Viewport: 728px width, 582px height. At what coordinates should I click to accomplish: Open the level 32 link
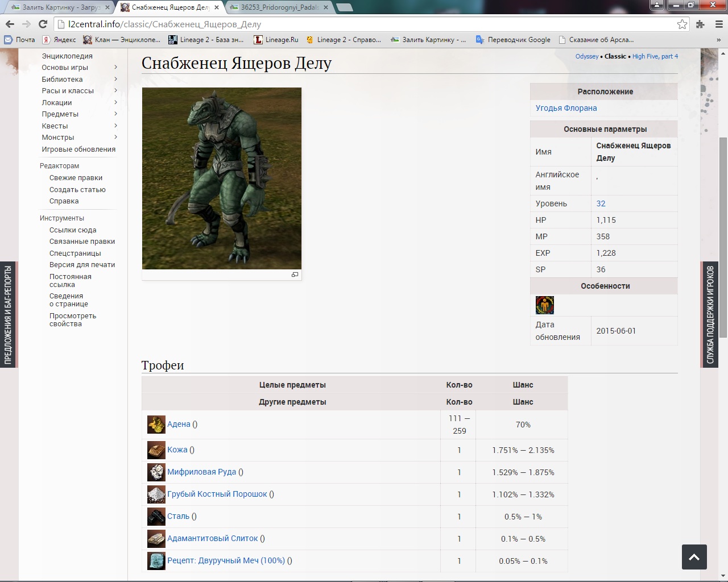point(601,203)
